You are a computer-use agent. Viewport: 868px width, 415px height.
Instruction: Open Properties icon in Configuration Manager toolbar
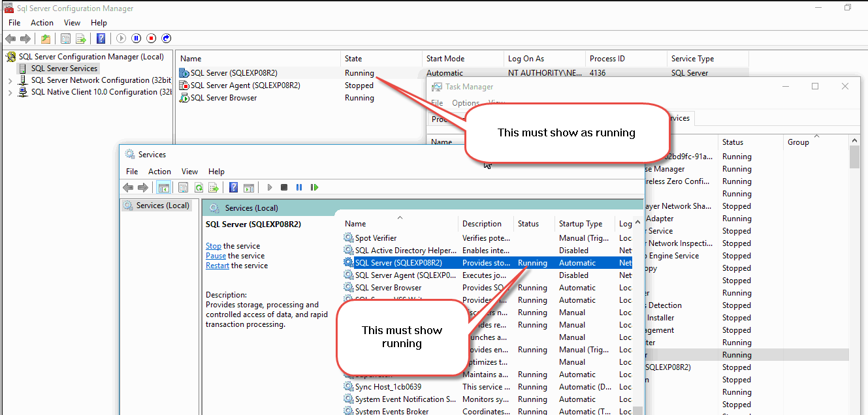click(x=66, y=38)
